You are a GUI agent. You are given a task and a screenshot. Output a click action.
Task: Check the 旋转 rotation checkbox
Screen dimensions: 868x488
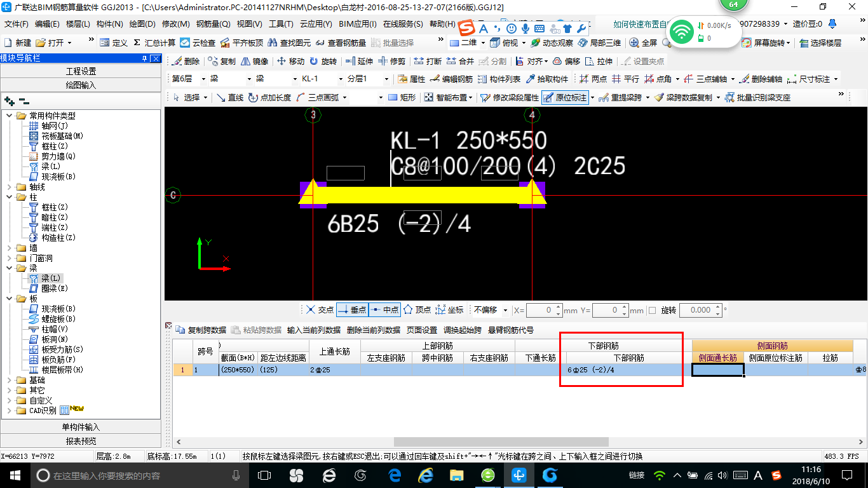(652, 311)
